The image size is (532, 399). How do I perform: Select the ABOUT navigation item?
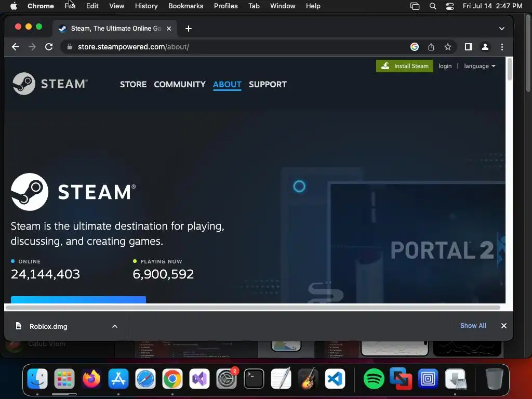[227, 84]
